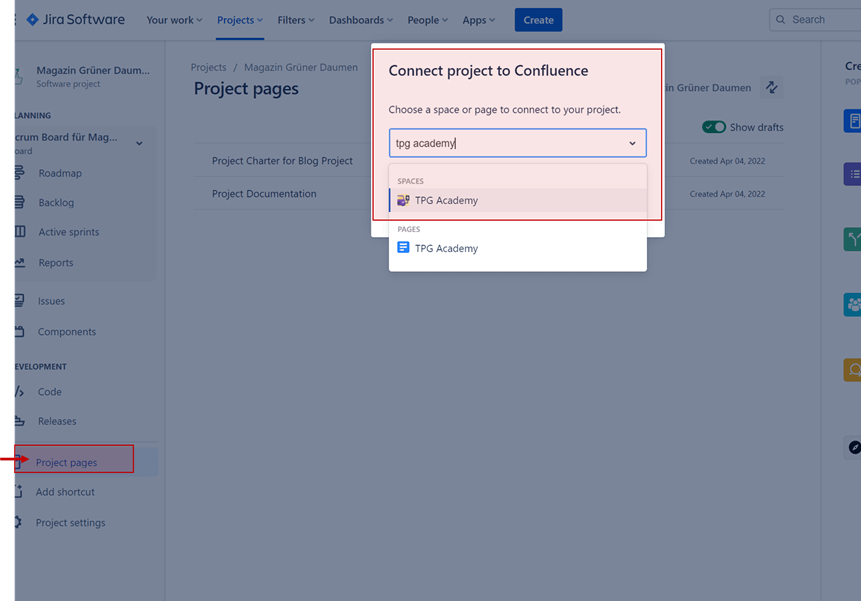Go to Backlog in the sidebar
This screenshot has height=601, width=861.
56,202
